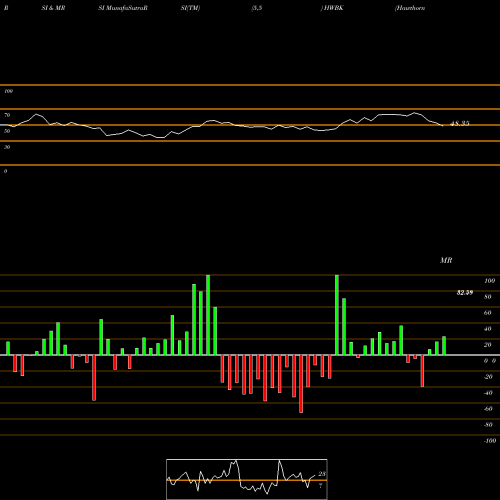Screen dimensions: 500x500
Task: Click the MR panel title
Action: pyautogui.click(x=446, y=260)
